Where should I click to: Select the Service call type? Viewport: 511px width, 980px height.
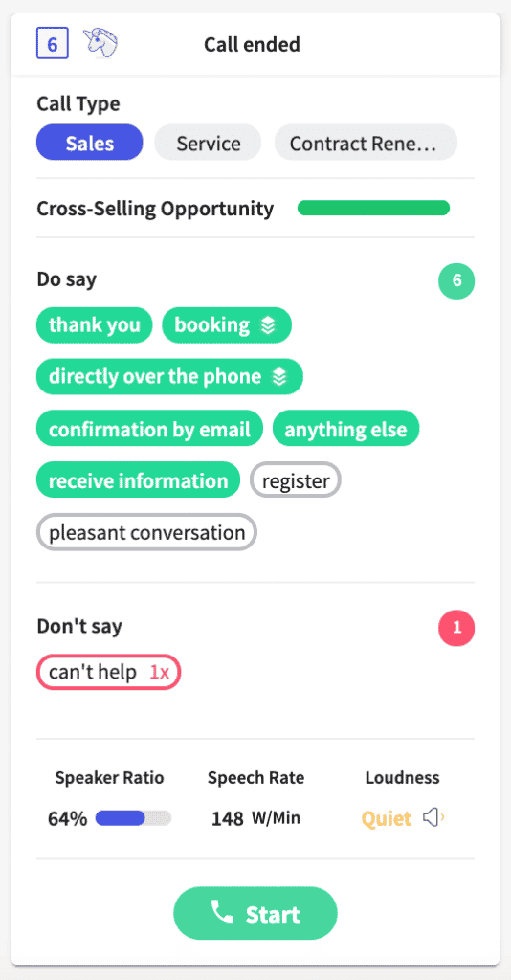[x=208, y=144]
